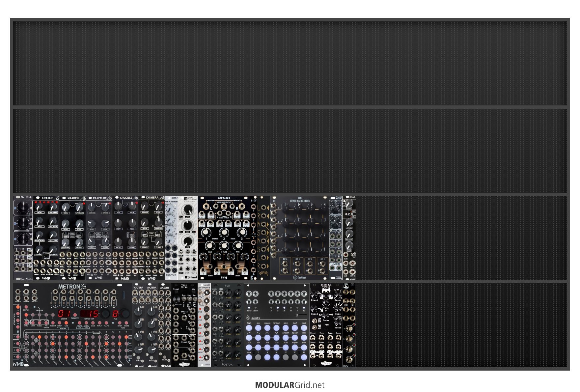Click Metron CURRENT STEP display showing 15
This screenshot has height=392, width=580.
click(x=89, y=314)
